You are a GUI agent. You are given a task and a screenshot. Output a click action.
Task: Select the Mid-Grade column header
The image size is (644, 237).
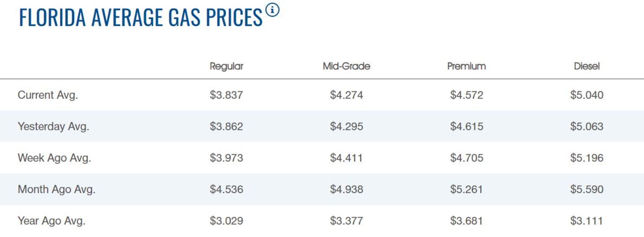[x=347, y=66]
